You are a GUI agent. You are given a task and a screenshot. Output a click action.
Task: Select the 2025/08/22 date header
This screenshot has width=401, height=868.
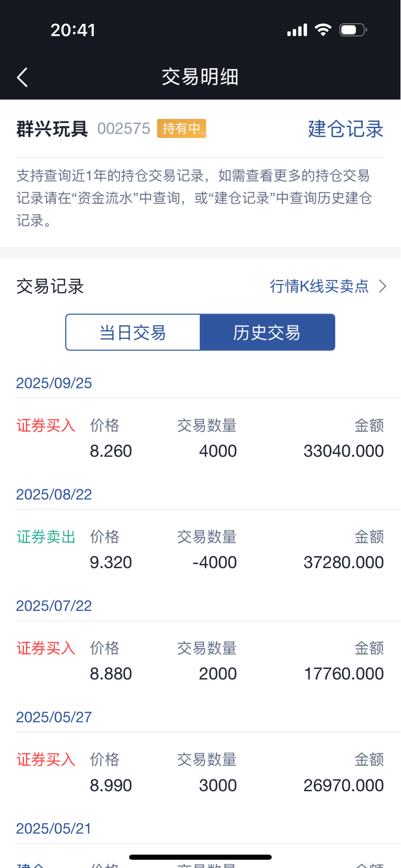[54, 494]
